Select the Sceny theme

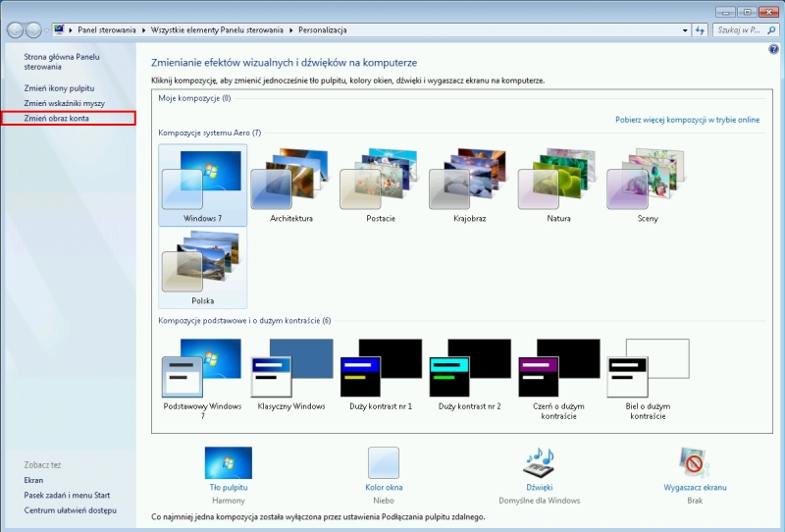click(x=648, y=185)
